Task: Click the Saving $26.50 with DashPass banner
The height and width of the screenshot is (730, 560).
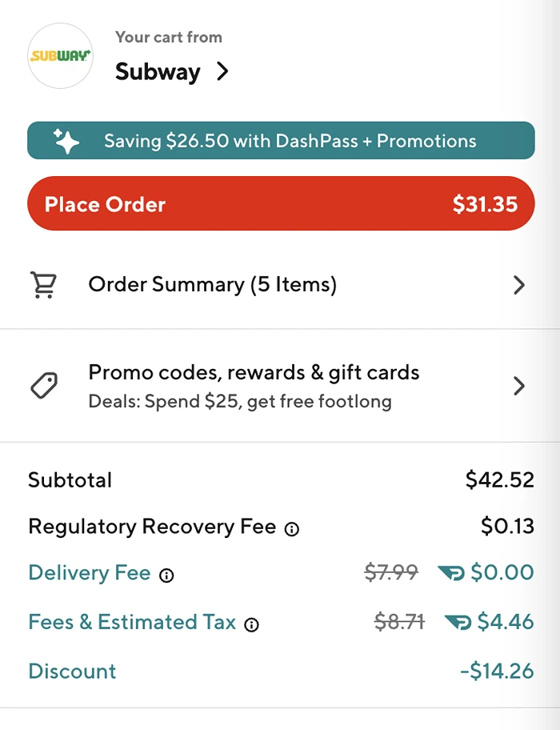Action: 280,140
